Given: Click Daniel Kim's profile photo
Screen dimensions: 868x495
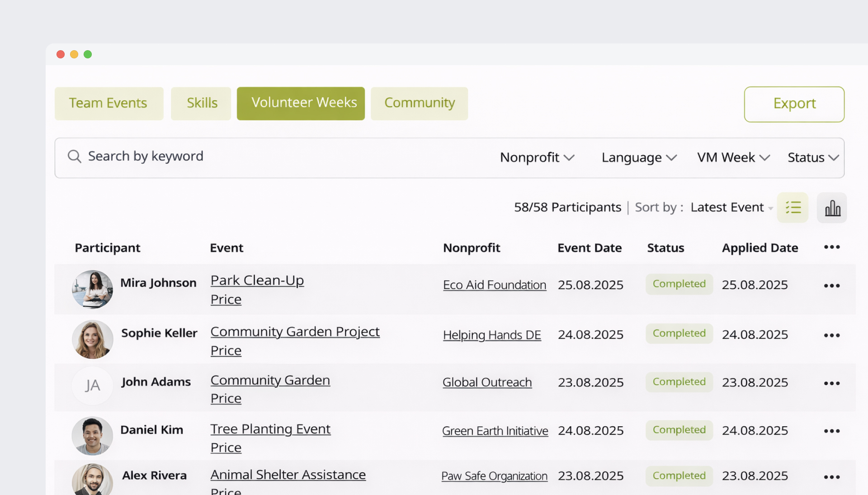Looking at the screenshot, I should (x=92, y=436).
